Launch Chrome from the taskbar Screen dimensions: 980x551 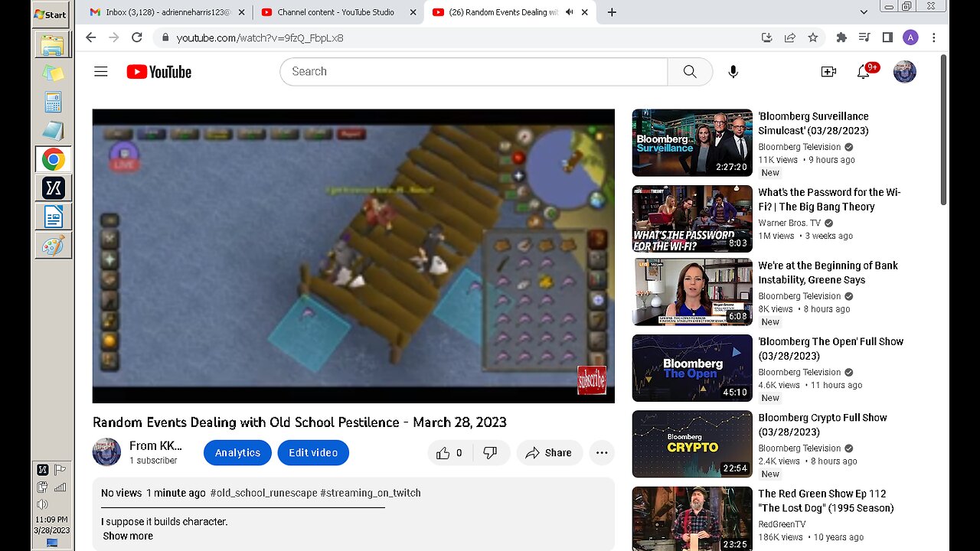click(x=53, y=159)
